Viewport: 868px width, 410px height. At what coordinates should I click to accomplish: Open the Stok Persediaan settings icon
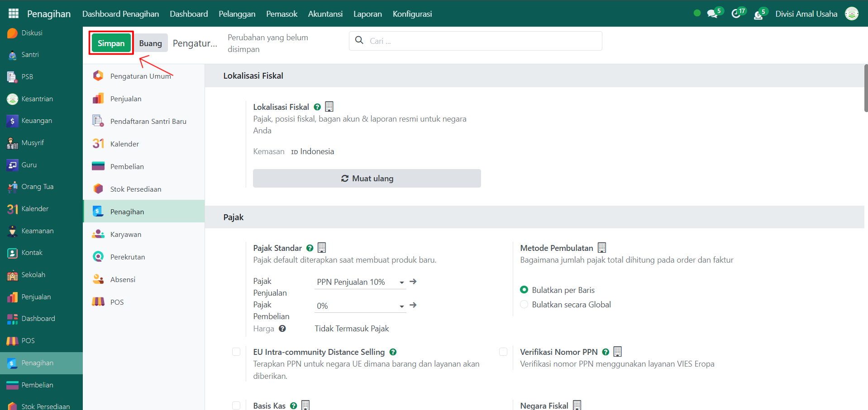(x=98, y=189)
